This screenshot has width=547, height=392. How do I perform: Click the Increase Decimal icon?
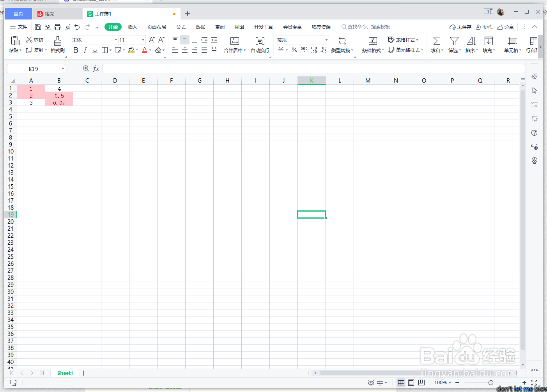(314, 50)
